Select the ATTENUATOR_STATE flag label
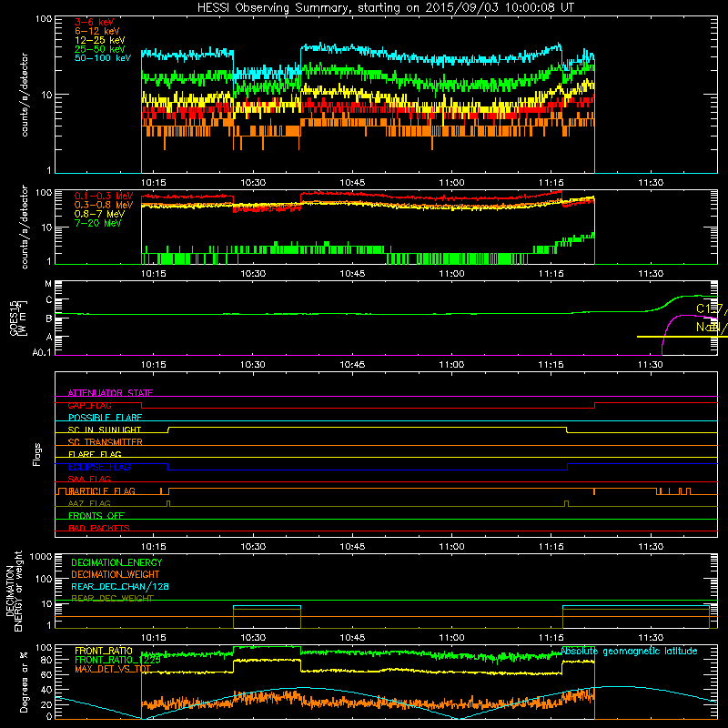The height and width of the screenshot is (728, 728). tap(110, 393)
